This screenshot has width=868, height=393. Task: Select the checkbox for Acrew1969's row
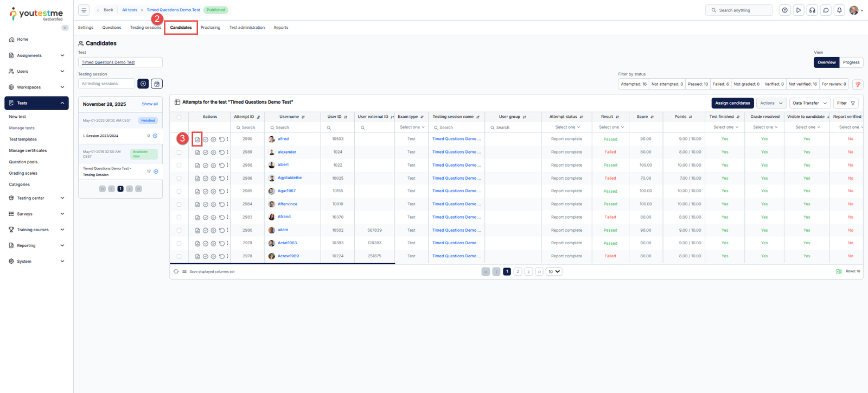coord(179,256)
